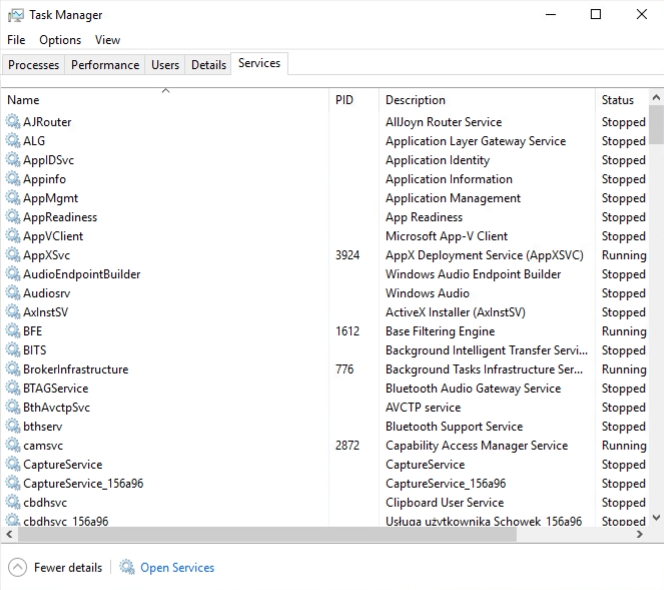
Task: Sort services by the Status column header
Action: point(620,100)
